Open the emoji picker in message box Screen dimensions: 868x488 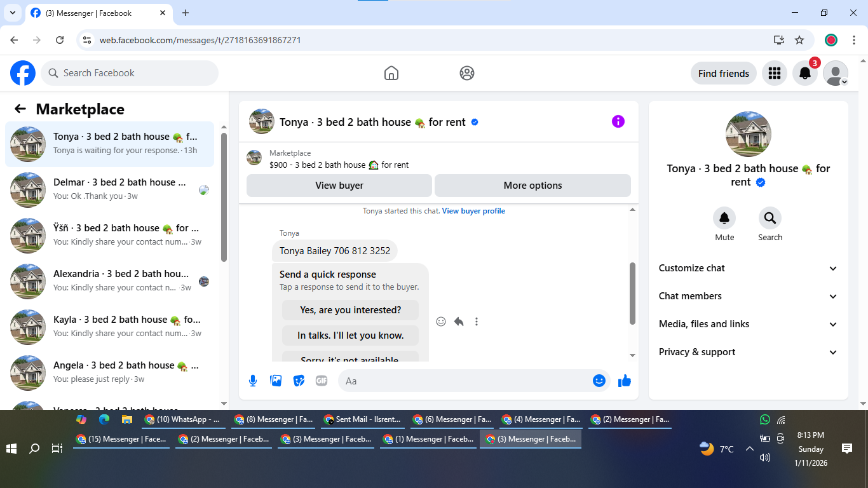[599, 381]
